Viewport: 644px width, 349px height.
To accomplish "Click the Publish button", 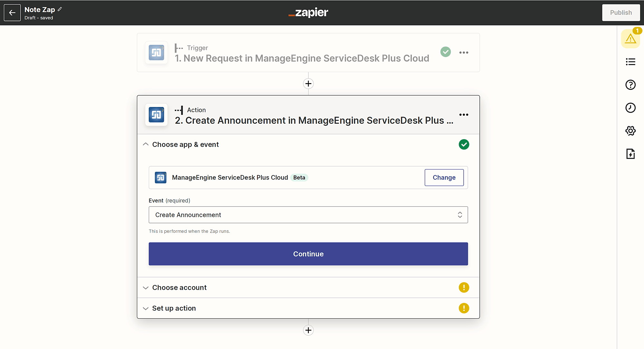I will (x=620, y=13).
